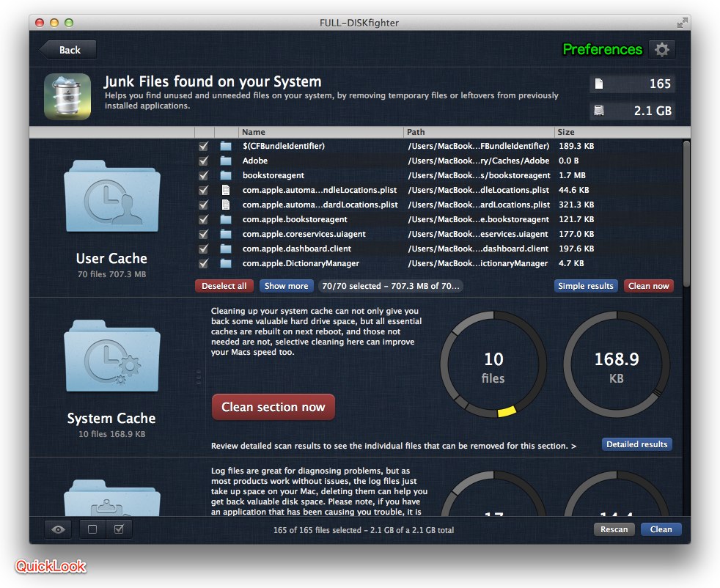Screen dimensions: 720x588
Task: Open the green Preferences label
Action: [603, 49]
